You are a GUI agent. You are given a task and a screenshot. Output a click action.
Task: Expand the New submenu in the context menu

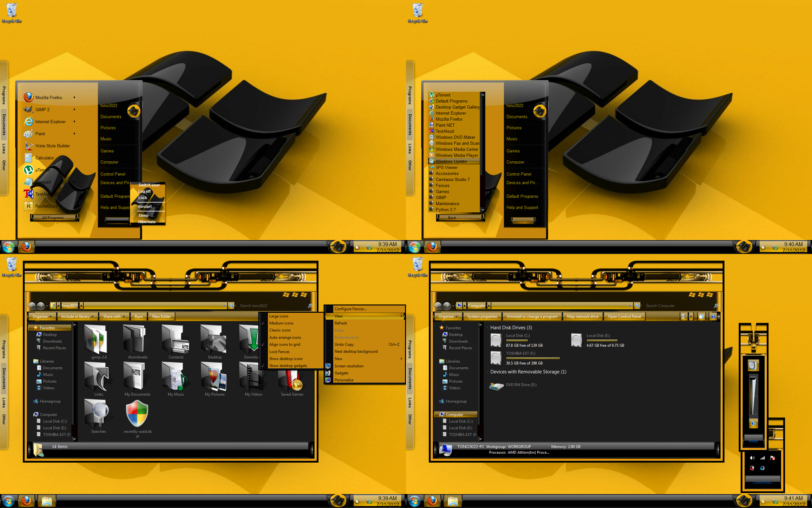(x=365, y=359)
